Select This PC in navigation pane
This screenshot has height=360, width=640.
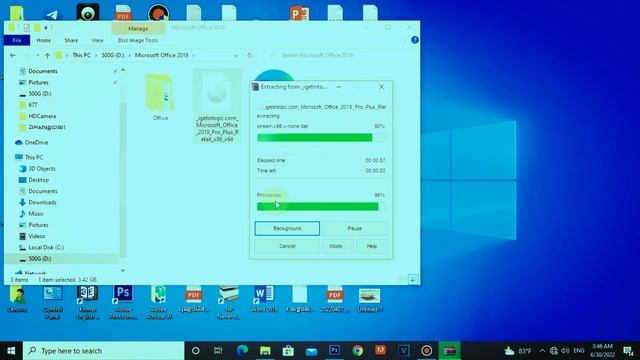click(34, 157)
